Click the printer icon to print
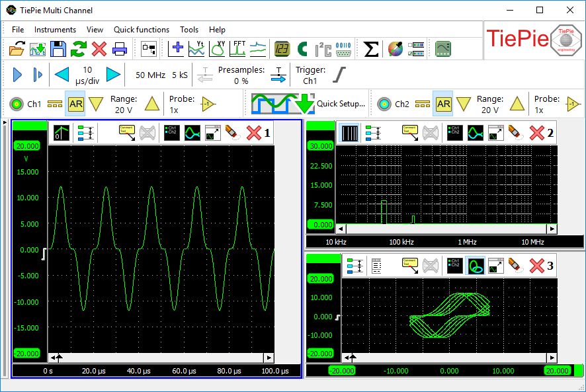The image size is (586, 392). click(x=120, y=49)
